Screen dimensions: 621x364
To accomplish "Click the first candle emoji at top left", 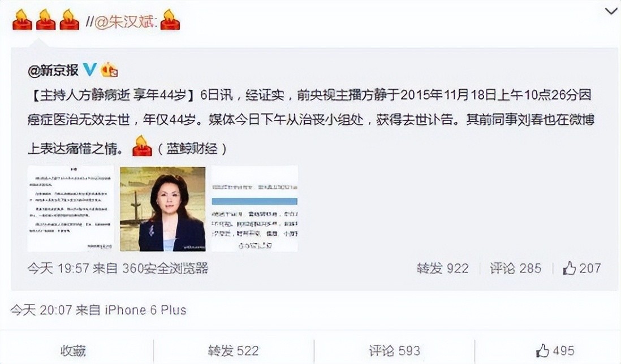I will 22,20.
